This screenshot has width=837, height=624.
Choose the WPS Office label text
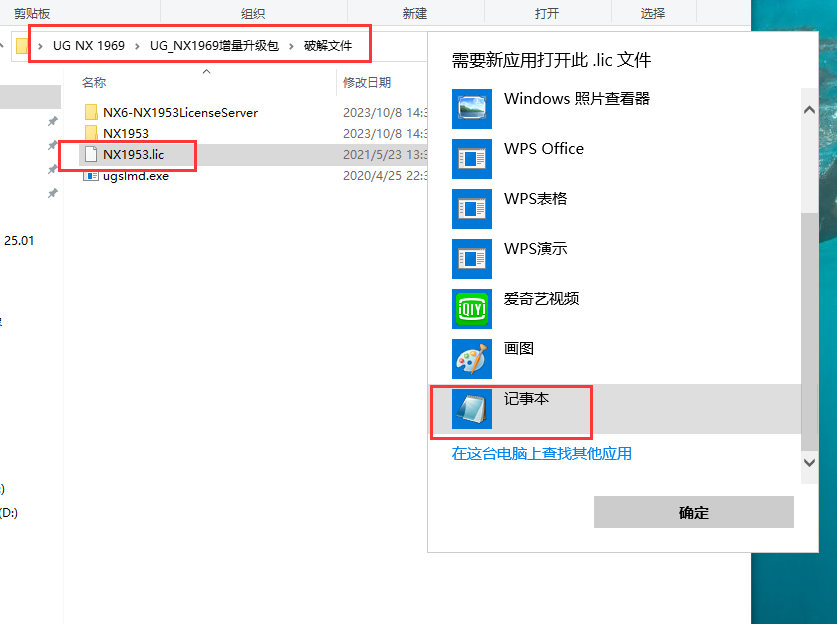(544, 148)
